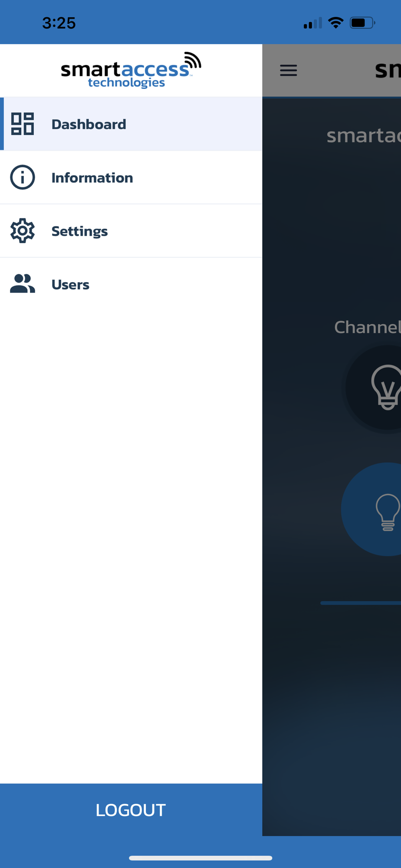Open Settings from the side menu
The image size is (401, 868).
coord(131,231)
